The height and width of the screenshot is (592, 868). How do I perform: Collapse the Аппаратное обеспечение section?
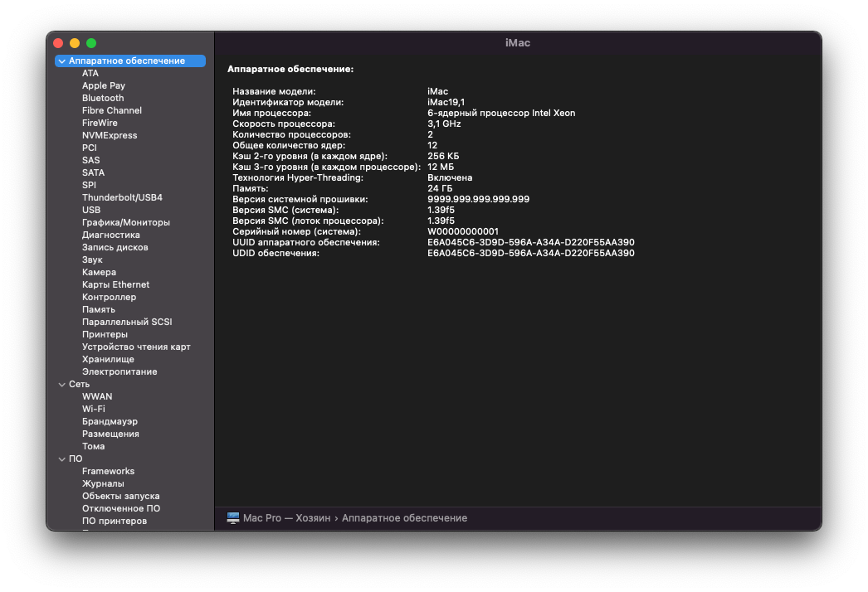62,61
